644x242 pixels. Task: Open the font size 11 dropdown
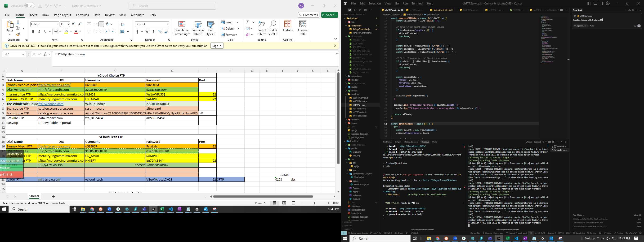coord(68,24)
